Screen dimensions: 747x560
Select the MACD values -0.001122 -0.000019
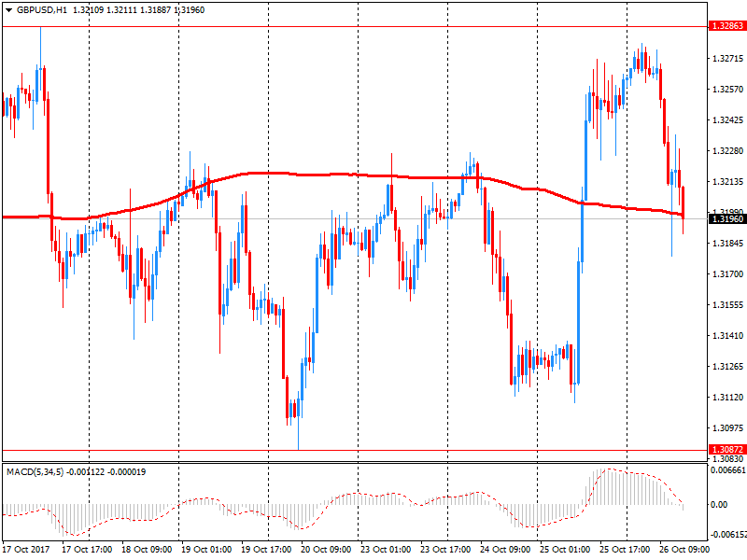(106, 472)
